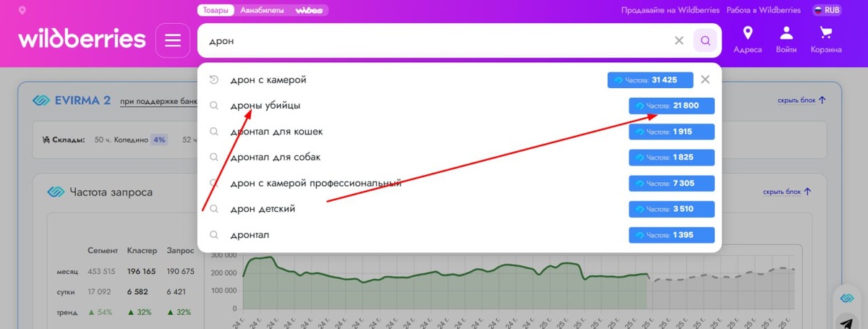This screenshot has width=868, height=329.
Task: Select suggestion дроны убийцы
Action: [x=265, y=106]
